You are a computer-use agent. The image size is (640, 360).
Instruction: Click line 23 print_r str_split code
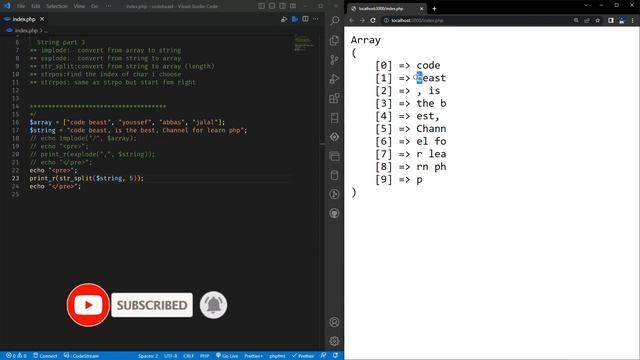(87, 178)
